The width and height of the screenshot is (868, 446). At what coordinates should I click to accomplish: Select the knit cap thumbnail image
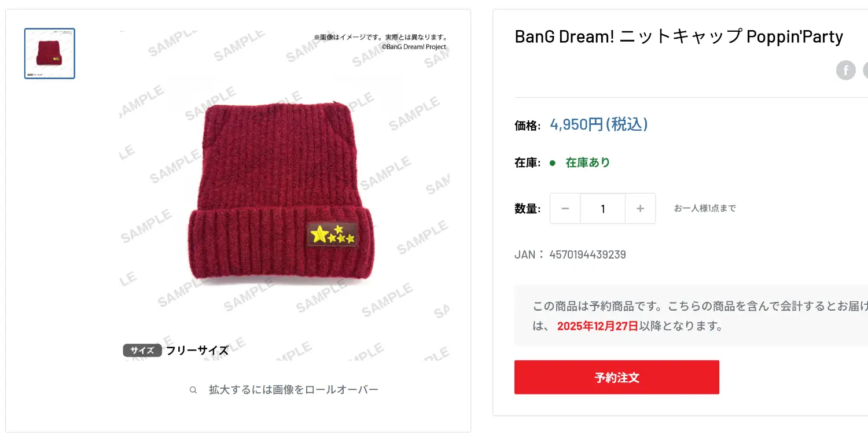tap(50, 53)
